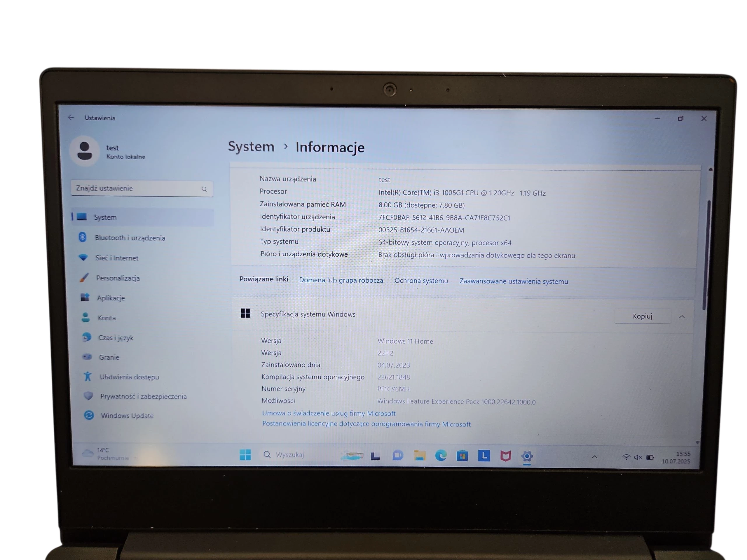Image resolution: width=747 pixels, height=560 pixels.
Task: Click the search magnifier in the settings field
Action: click(x=204, y=189)
